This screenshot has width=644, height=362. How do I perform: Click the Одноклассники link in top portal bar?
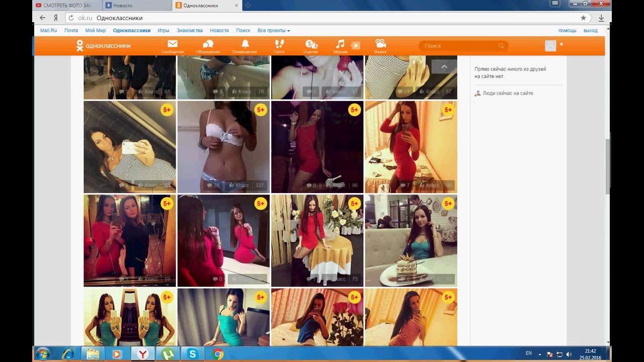[x=132, y=31]
